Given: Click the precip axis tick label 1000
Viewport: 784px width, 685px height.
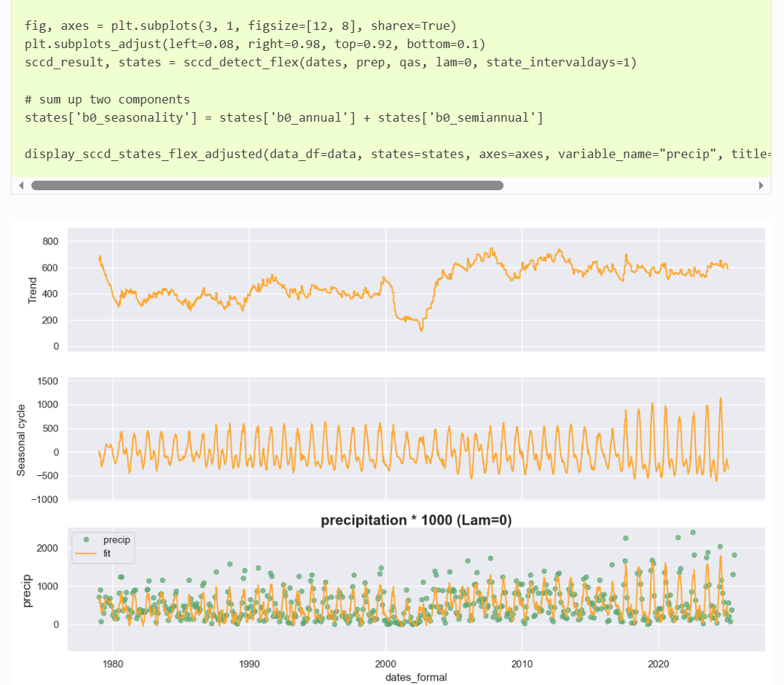Looking at the screenshot, I should [x=47, y=586].
